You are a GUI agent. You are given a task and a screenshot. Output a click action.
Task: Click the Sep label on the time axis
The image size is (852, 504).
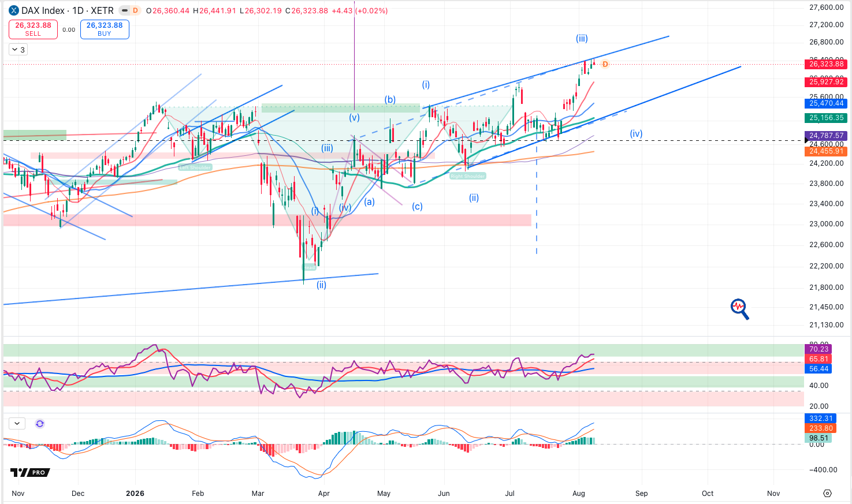(641, 494)
